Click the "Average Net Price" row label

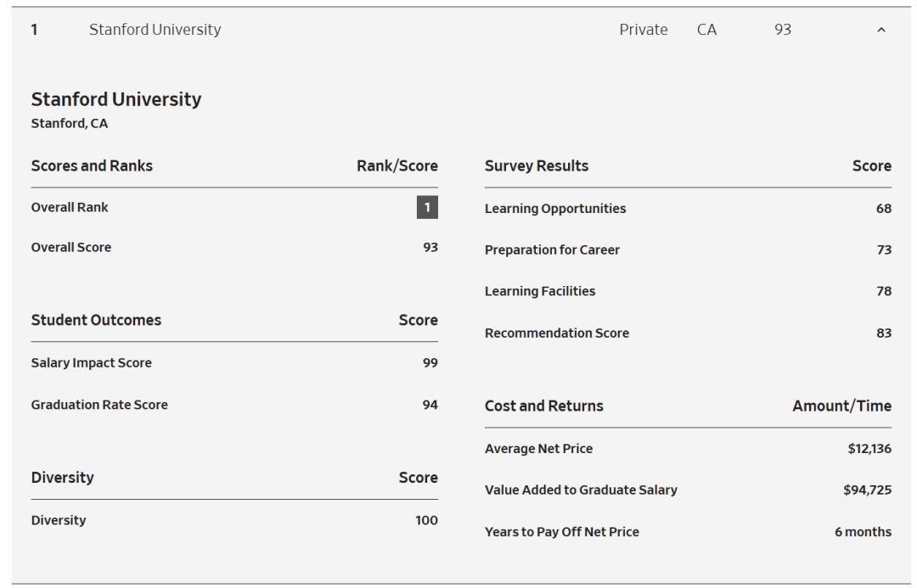pyautogui.click(x=539, y=449)
